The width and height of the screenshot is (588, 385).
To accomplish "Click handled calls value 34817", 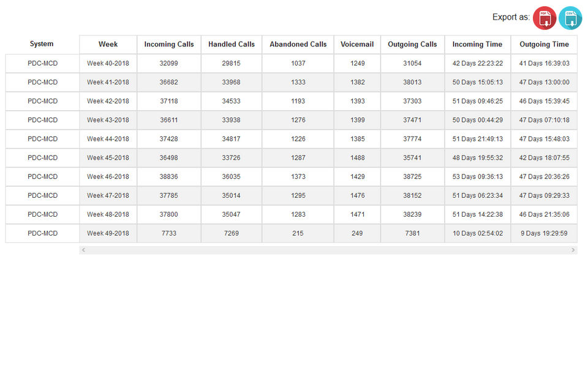I will coord(232,139).
